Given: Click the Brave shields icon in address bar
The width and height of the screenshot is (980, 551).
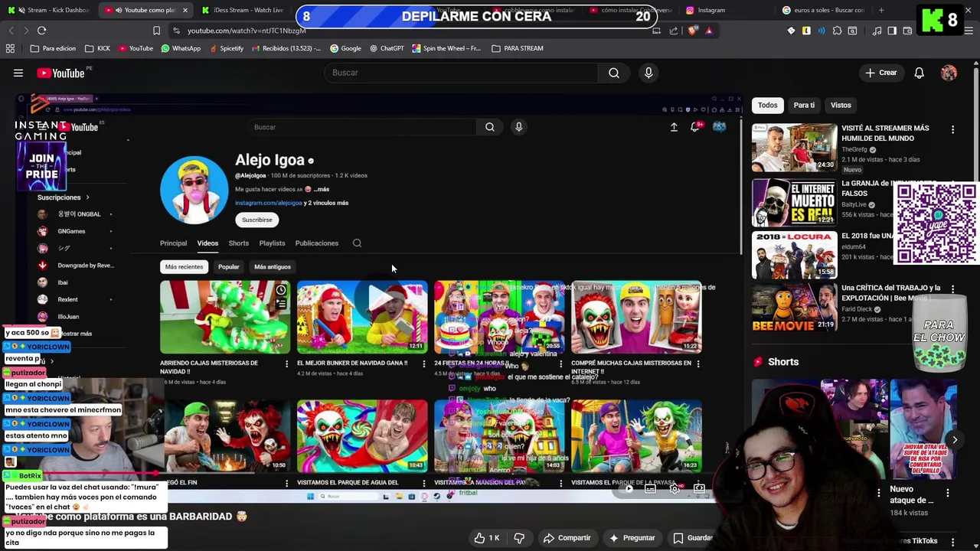Looking at the screenshot, I should [x=693, y=31].
